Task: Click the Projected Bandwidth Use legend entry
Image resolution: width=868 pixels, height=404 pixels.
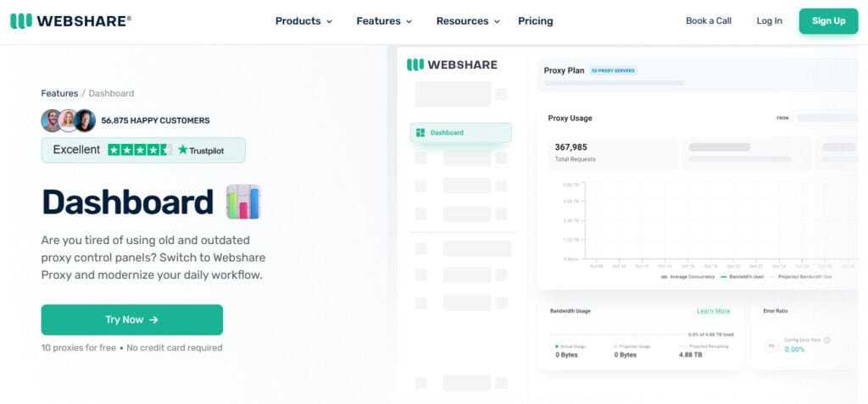Action: point(801,276)
